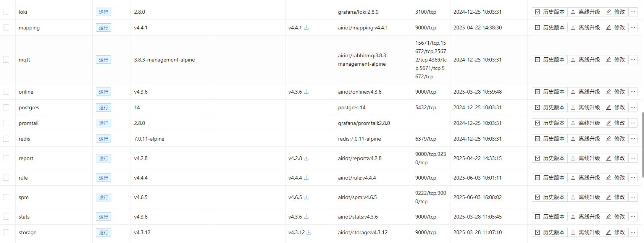
Task: Click 离线升级 on the report row
Action: coord(585,158)
